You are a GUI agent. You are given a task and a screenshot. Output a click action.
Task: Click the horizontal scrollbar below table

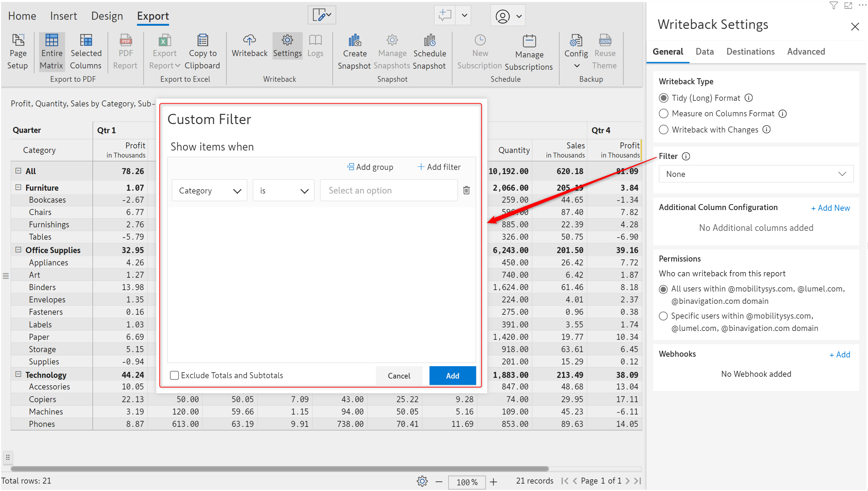(280, 468)
